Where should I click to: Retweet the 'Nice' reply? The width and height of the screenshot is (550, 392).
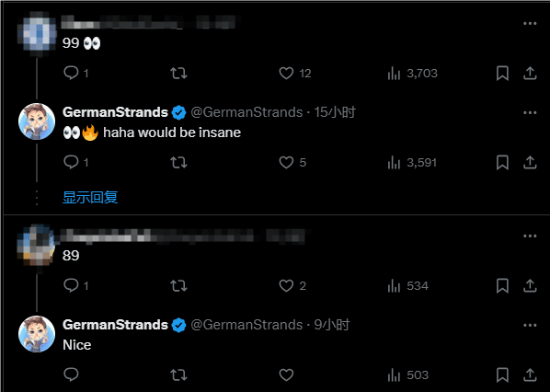[179, 375]
